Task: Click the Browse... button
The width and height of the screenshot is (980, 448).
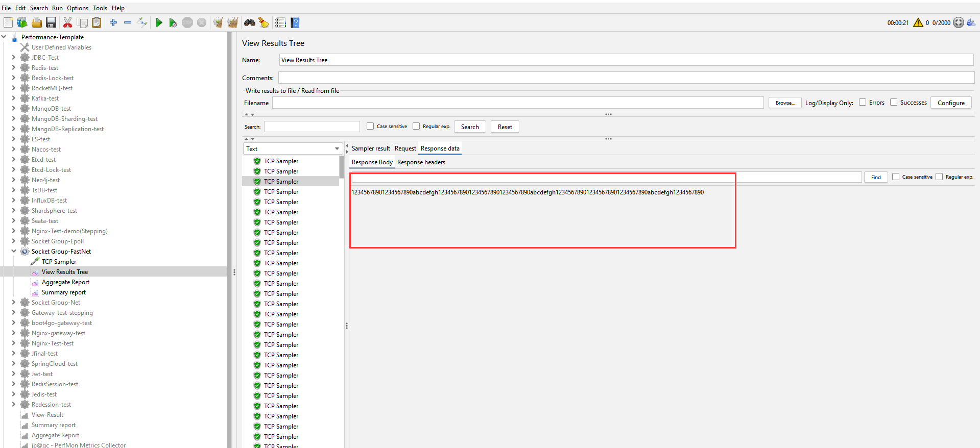Action: 785,103
